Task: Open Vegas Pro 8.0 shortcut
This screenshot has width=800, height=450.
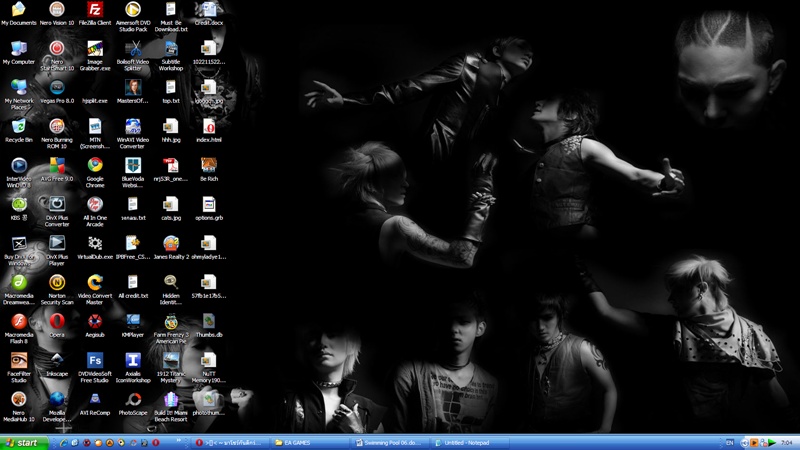Action: (x=57, y=92)
